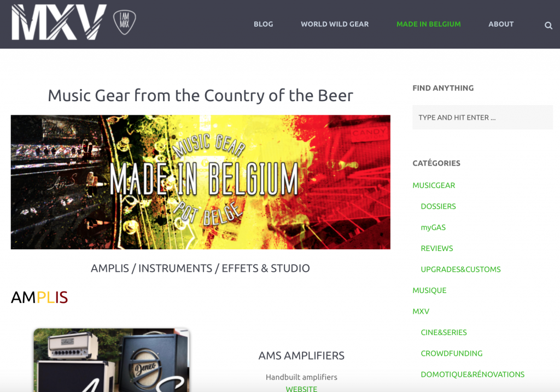560x392 pixels.
Task: Select MADE IN BELGIUM menu item
Action: coord(429,24)
